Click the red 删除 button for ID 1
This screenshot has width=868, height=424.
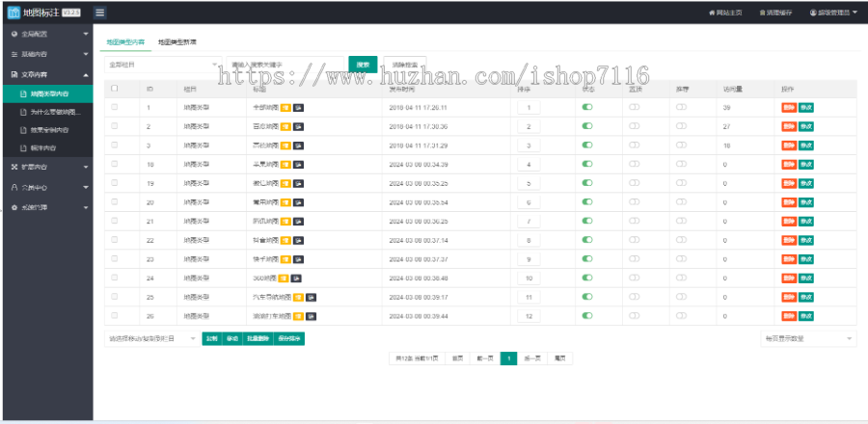click(x=789, y=108)
